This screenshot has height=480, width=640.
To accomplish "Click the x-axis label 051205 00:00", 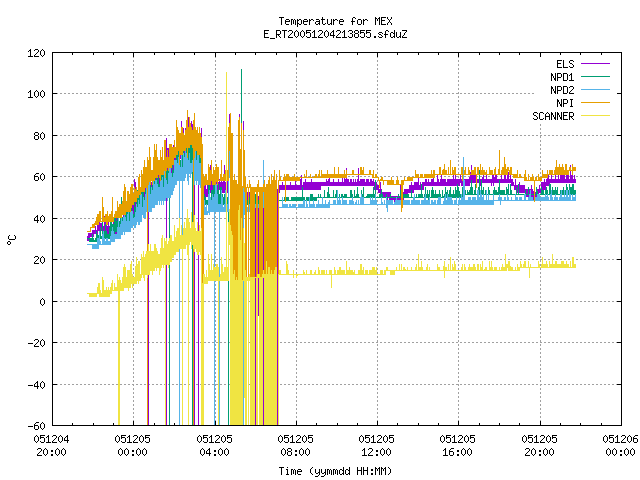I will (133, 445).
